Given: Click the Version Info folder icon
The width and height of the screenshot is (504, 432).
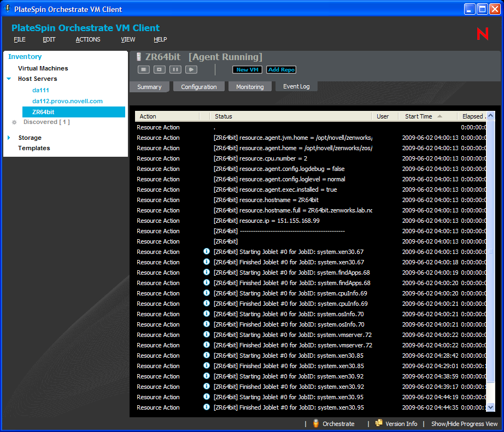Looking at the screenshot, I should click(x=379, y=423).
